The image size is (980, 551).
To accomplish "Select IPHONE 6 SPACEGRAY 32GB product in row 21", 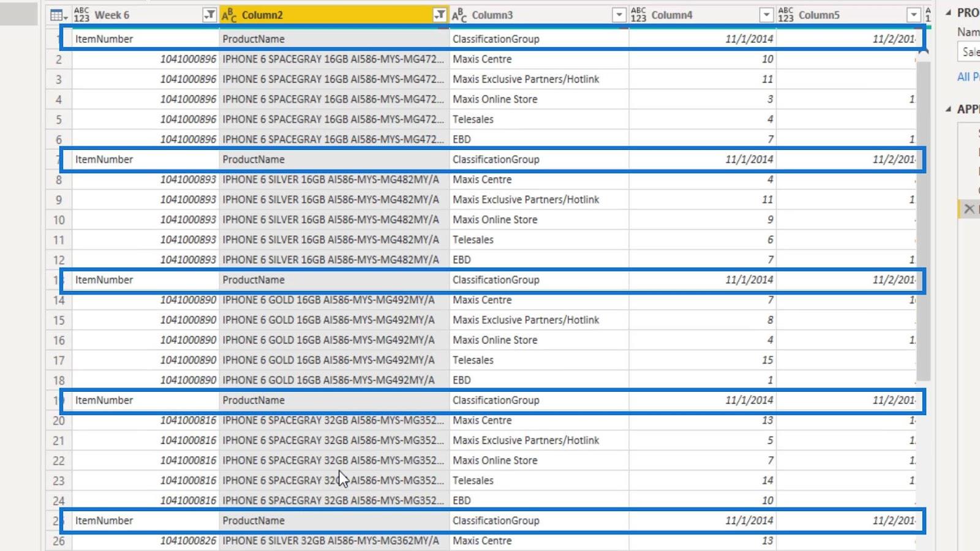I will coord(334,441).
